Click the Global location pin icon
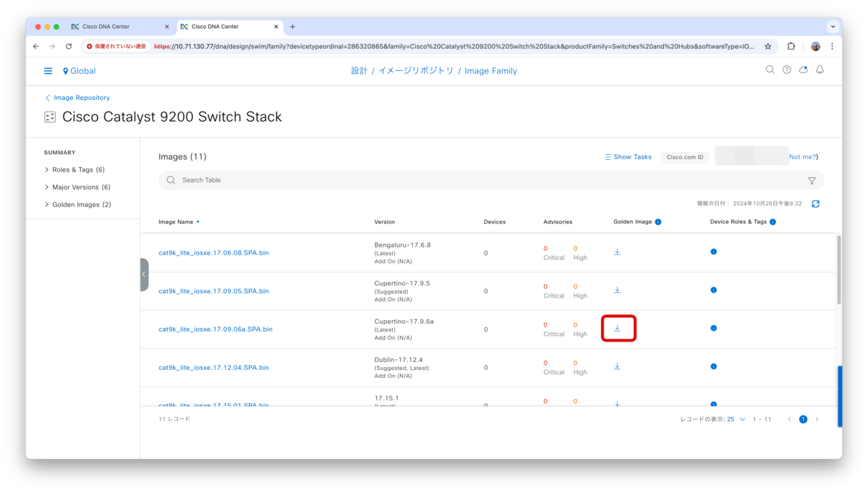This screenshot has height=493, width=868. [x=66, y=71]
